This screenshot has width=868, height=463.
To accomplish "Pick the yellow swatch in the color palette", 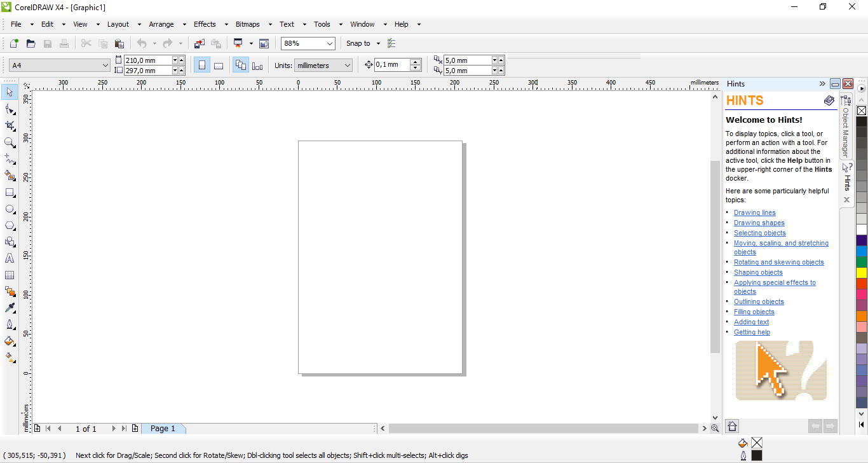I will tap(862, 273).
